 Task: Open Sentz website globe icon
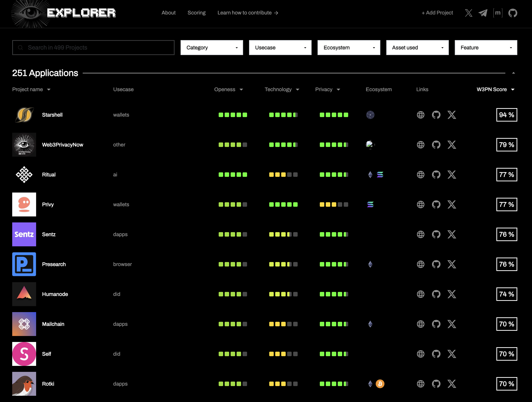click(421, 234)
